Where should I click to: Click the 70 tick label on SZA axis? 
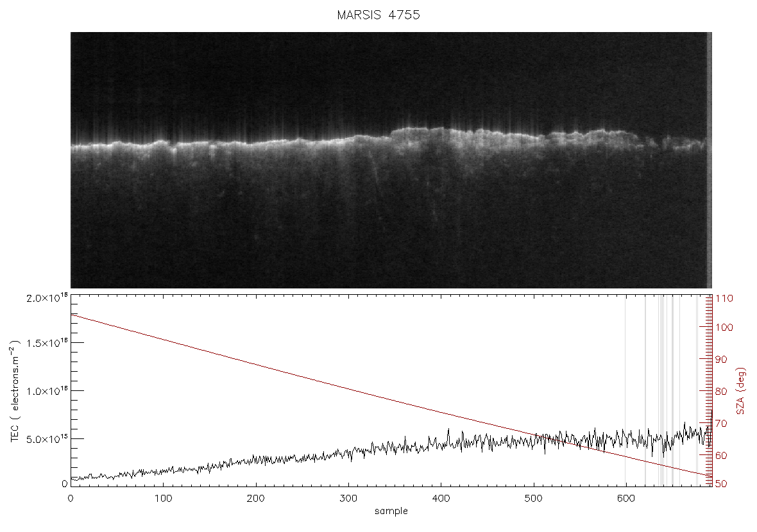click(721, 424)
